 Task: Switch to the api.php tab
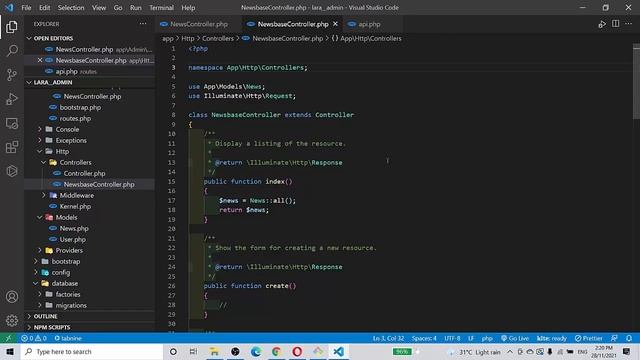coord(369,24)
